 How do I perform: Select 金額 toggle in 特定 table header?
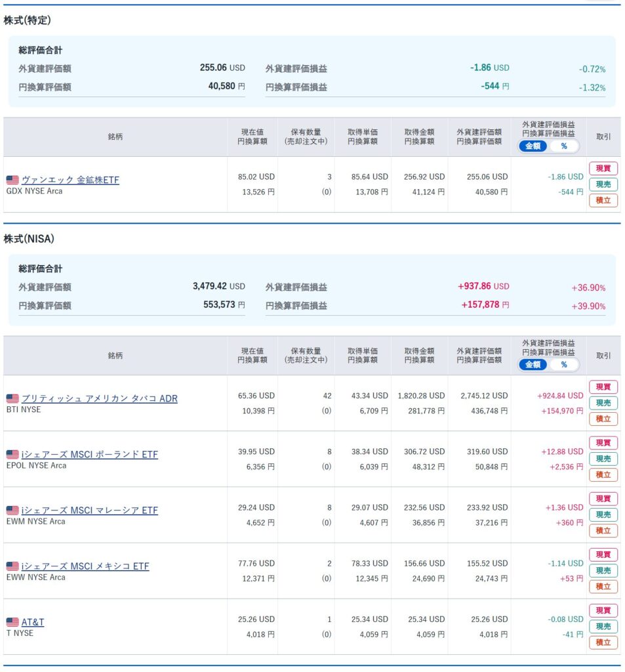[x=533, y=146]
